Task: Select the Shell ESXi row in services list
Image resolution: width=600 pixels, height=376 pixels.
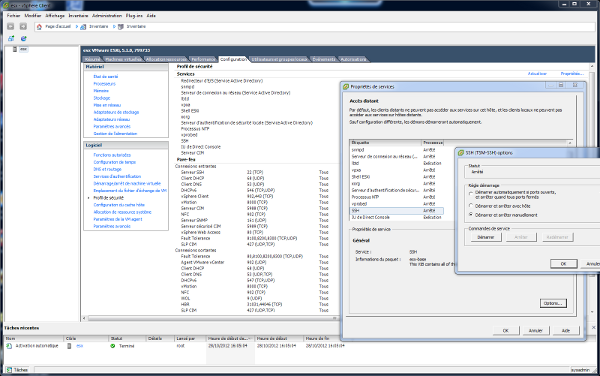Action: (x=397, y=177)
